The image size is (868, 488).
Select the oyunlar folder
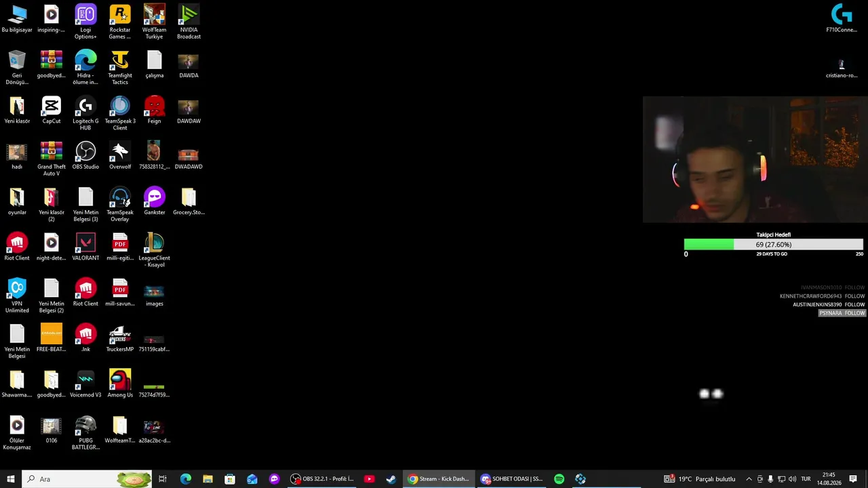pyautogui.click(x=17, y=201)
